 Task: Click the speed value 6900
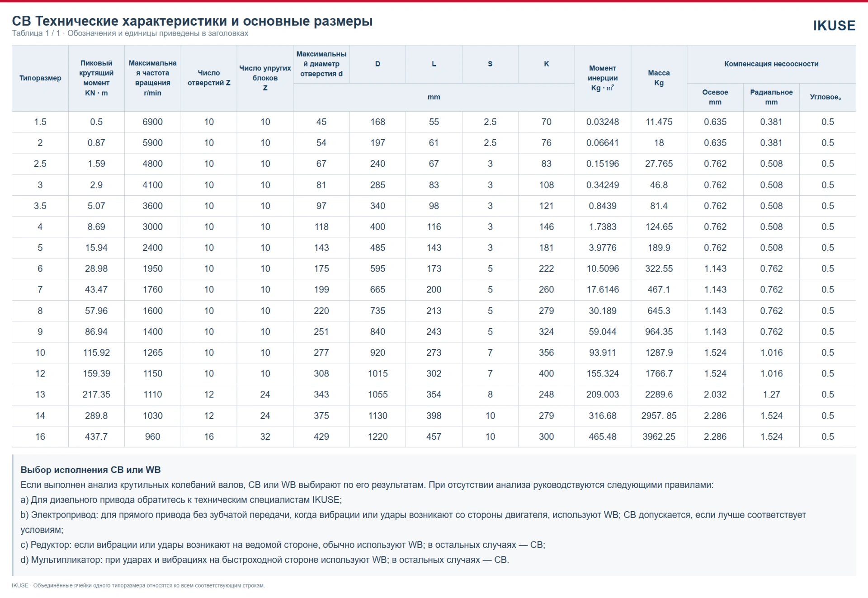pyautogui.click(x=152, y=122)
